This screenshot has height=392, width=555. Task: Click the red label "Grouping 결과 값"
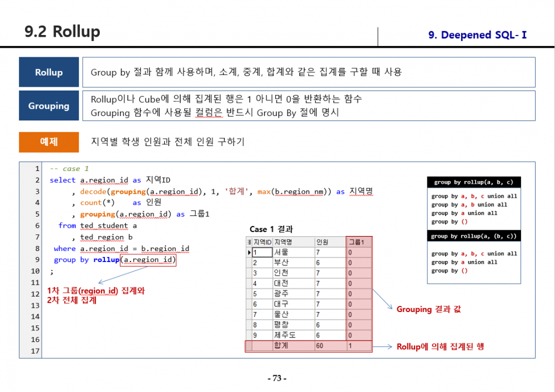[x=428, y=309]
